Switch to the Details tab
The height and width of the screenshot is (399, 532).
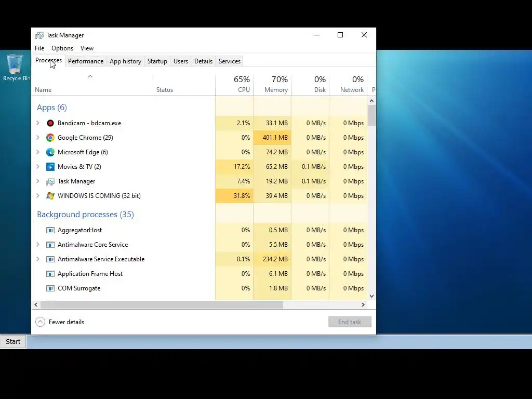click(203, 61)
